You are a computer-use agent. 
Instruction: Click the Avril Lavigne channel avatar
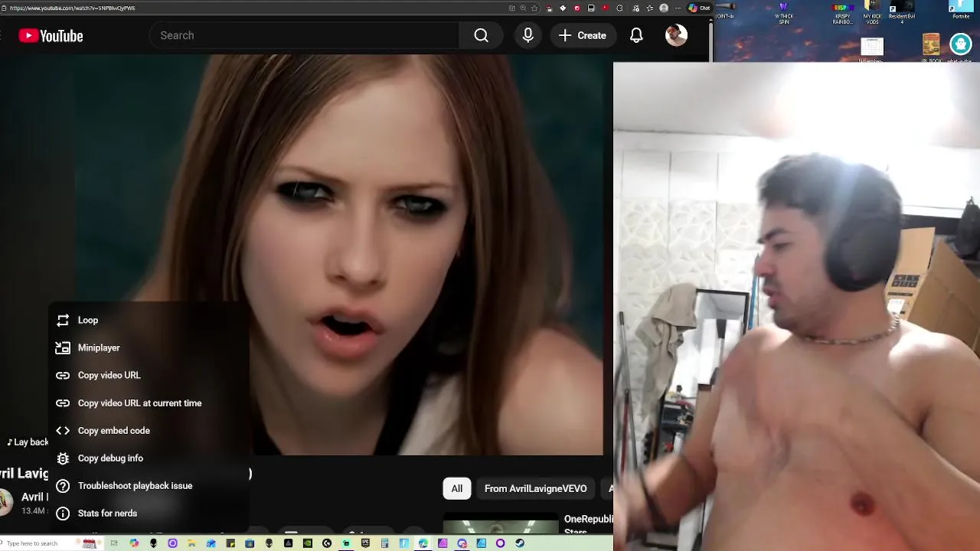5,501
